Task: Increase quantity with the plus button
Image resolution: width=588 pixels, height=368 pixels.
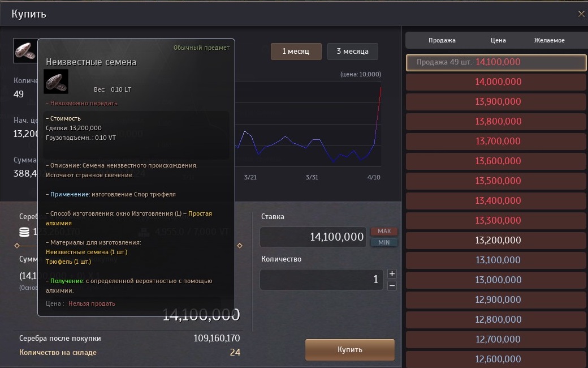Action: coord(392,273)
